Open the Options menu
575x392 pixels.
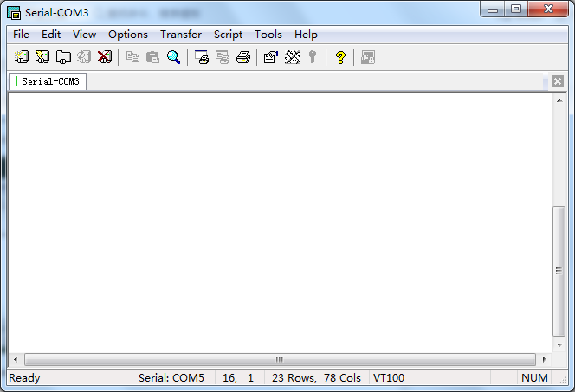point(128,35)
